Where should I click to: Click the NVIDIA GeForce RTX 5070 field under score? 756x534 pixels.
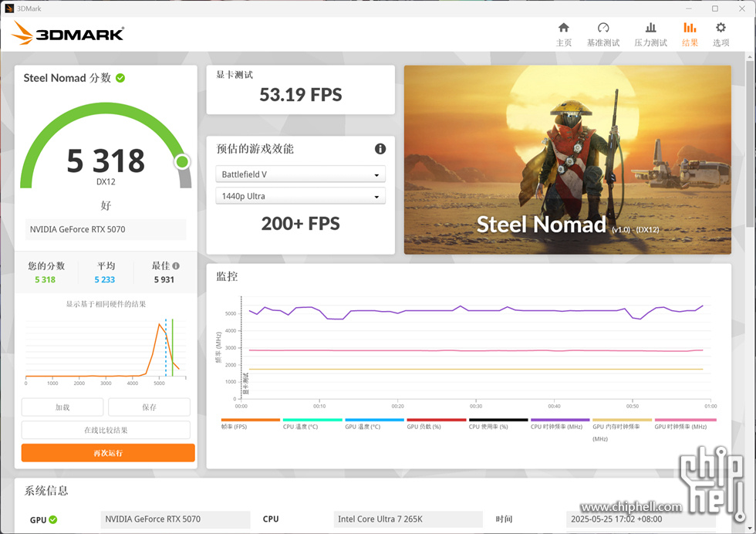[x=106, y=230]
